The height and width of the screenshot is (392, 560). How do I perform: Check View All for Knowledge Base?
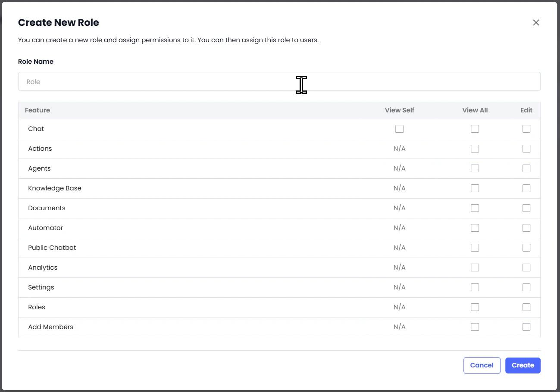(475, 188)
